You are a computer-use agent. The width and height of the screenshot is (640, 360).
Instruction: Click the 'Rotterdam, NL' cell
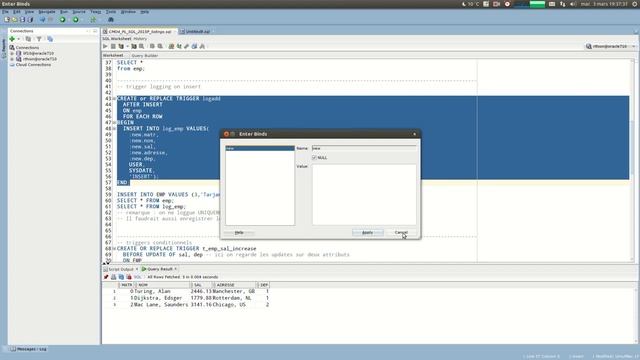(232, 298)
